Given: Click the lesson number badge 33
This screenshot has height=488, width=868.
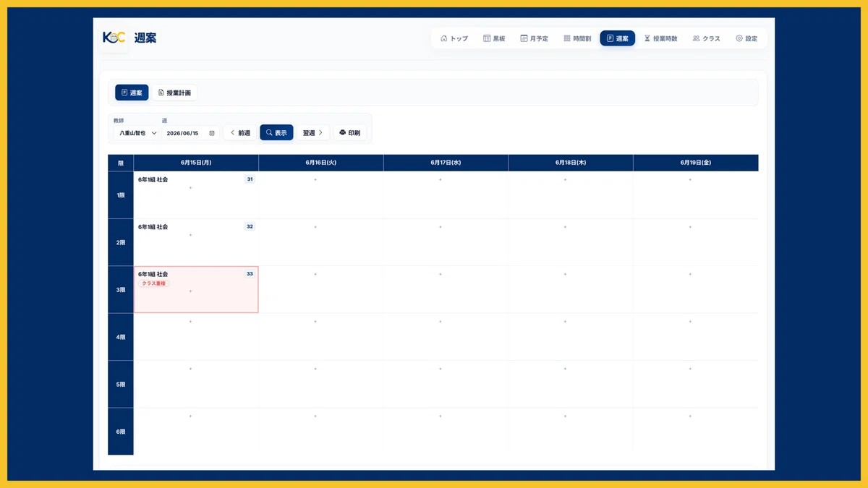Looking at the screenshot, I should click(x=250, y=274).
